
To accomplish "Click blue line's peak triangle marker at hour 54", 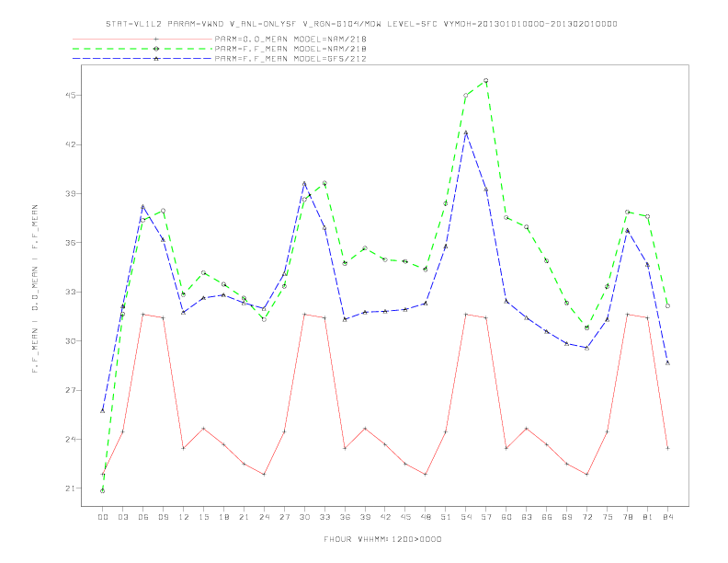I will [466, 132].
